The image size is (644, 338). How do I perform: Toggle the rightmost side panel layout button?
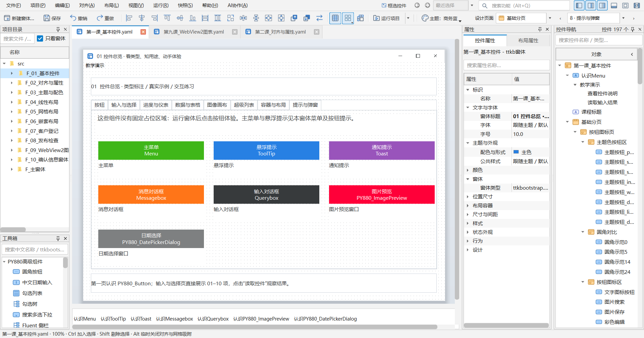602,5
